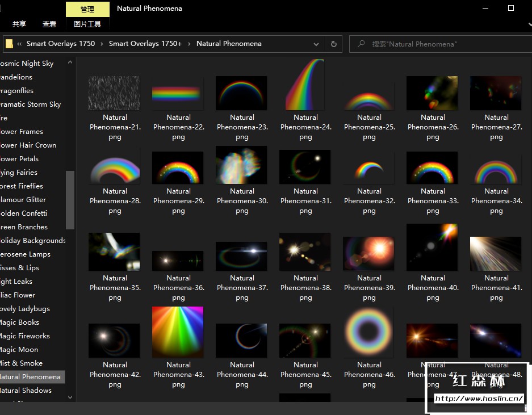Screen dimensions: 532x415
Task: Navigate to Smart Overlays 1750 breadcrumb
Action: [x=61, y=44]
